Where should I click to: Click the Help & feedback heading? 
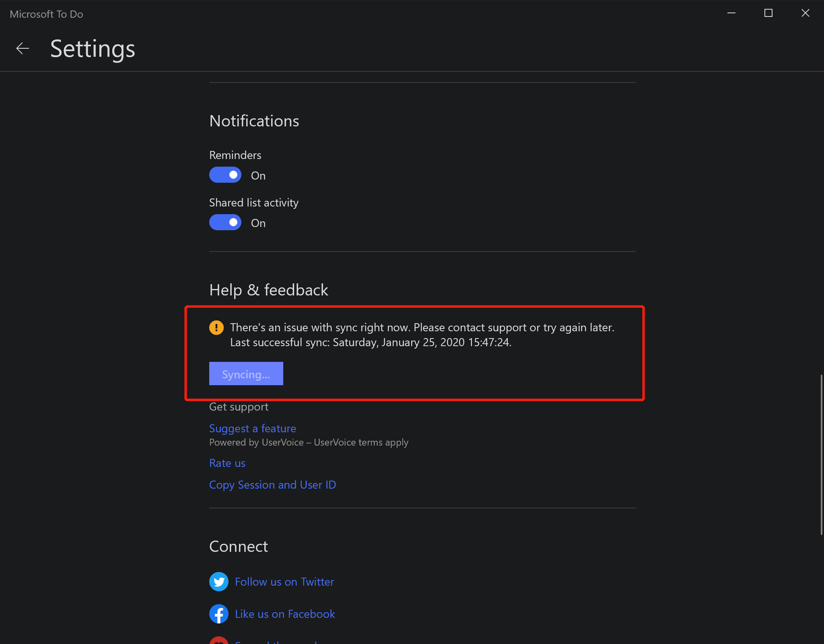click(269, 290)
